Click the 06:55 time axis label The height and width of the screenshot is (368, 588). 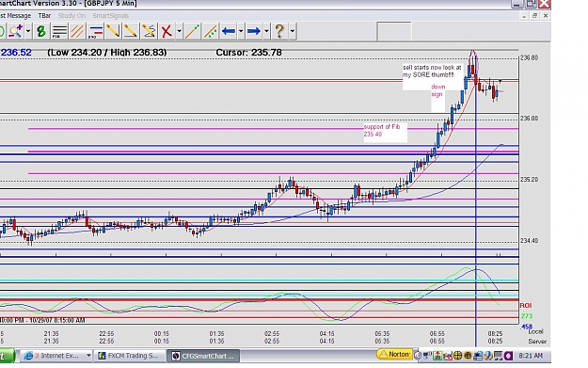[x=437, y=333]
